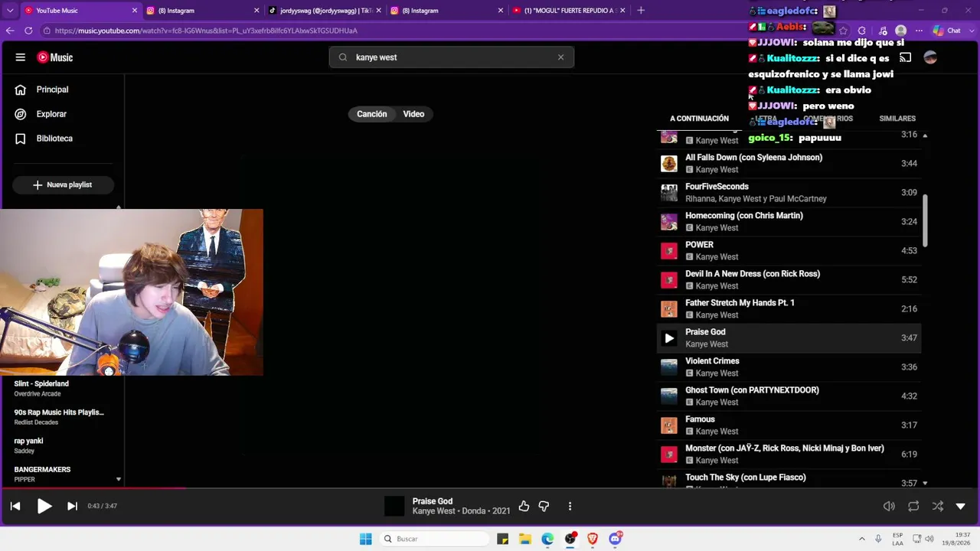980x551 pixels.
Task: Click the YouTube Music logo
Action: click(55, 57)
